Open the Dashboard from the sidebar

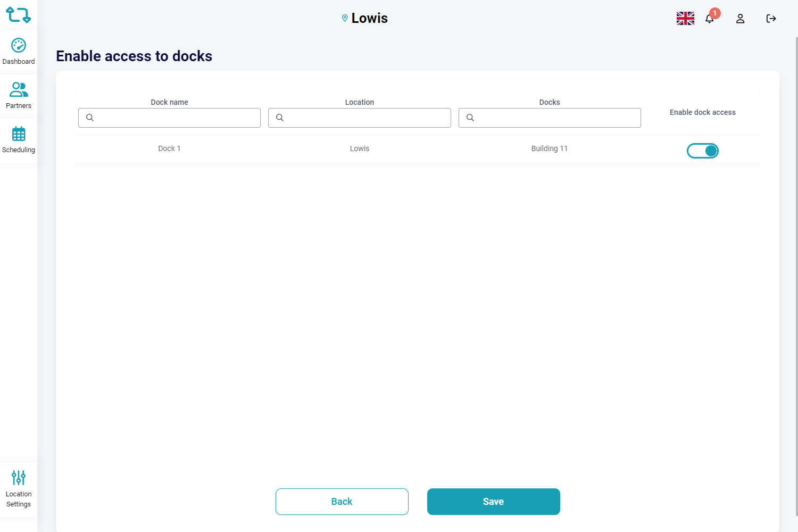click(x=19, y=52)
